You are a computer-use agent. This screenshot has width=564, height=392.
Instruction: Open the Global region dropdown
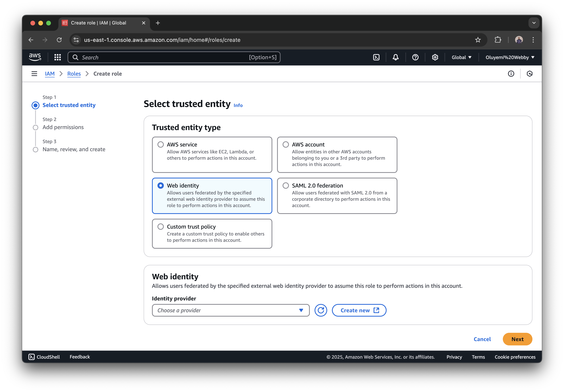461,57
